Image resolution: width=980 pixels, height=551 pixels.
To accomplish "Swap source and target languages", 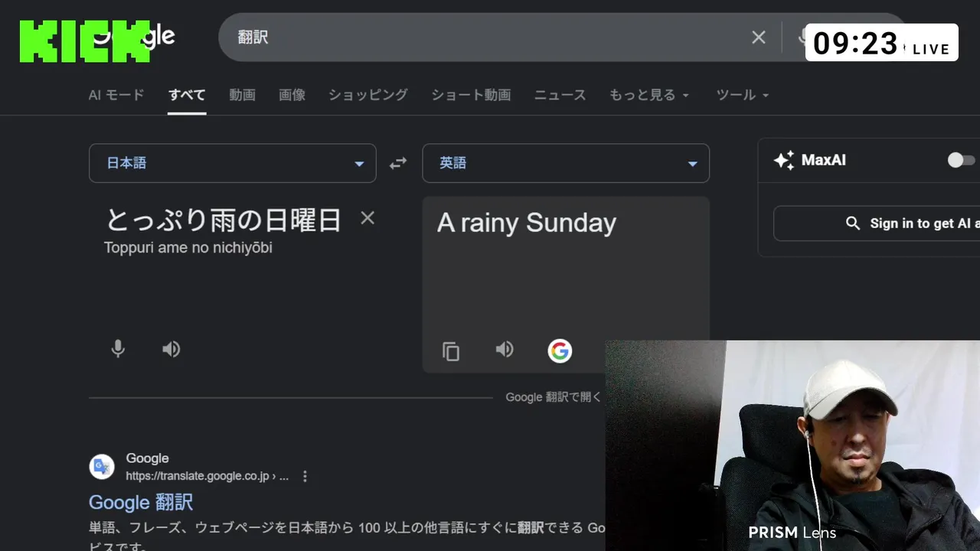I will [x=398, y=163].
